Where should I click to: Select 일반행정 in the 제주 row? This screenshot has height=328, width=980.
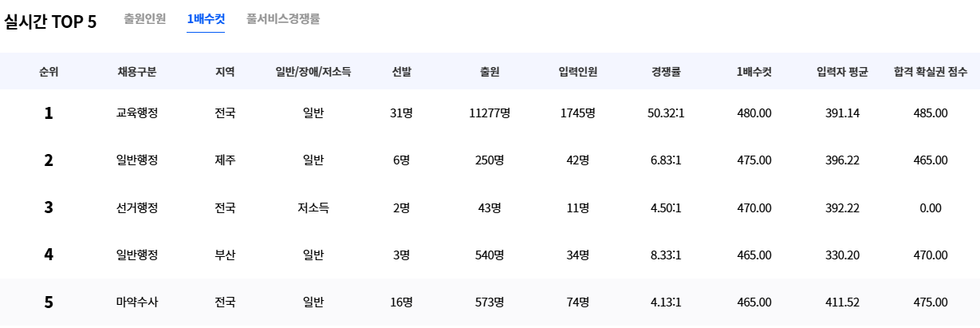point(136,160)
